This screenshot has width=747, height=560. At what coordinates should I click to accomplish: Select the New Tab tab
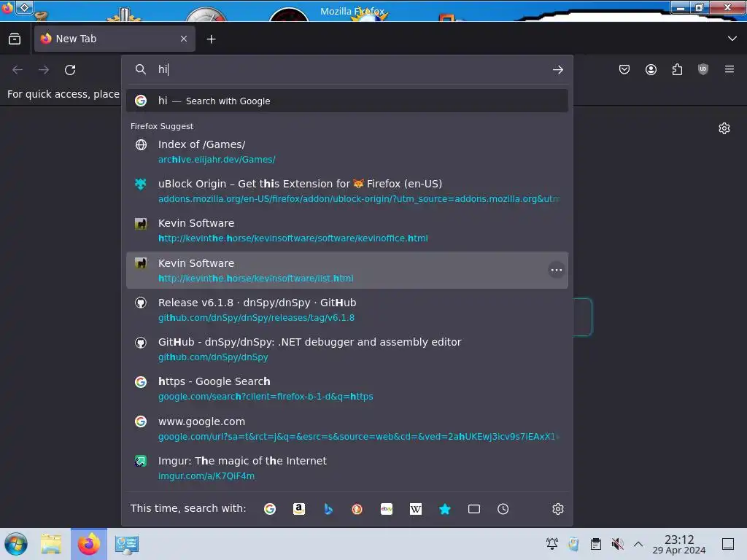[115, 39]
